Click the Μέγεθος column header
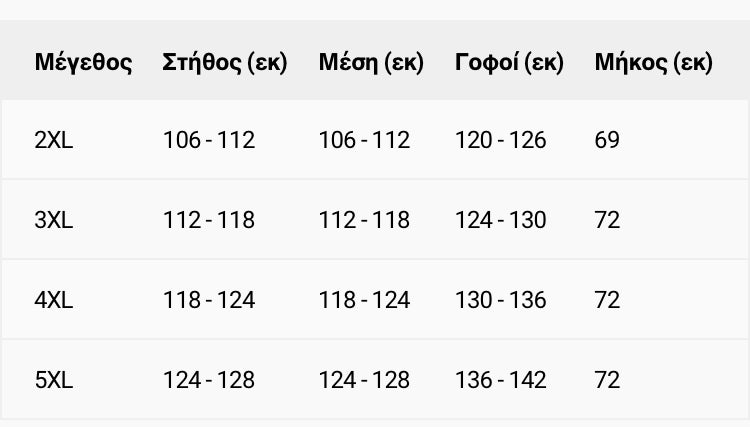 click(x=83, y=62)
